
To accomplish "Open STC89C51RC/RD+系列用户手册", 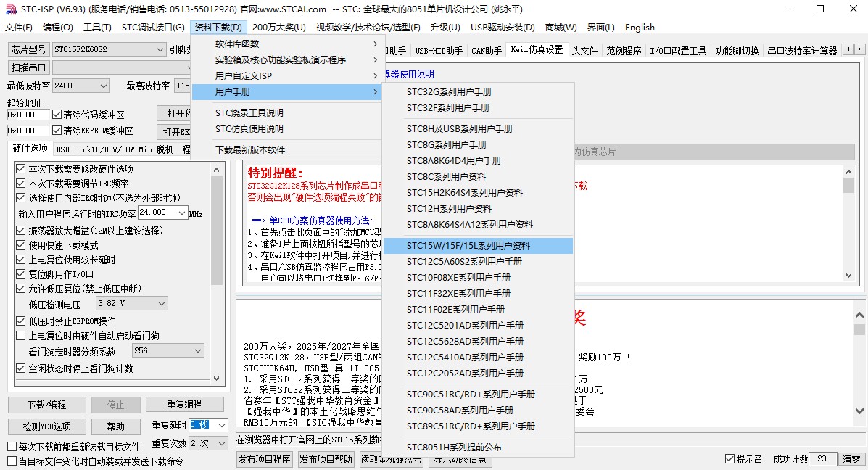I will [479, 426].
